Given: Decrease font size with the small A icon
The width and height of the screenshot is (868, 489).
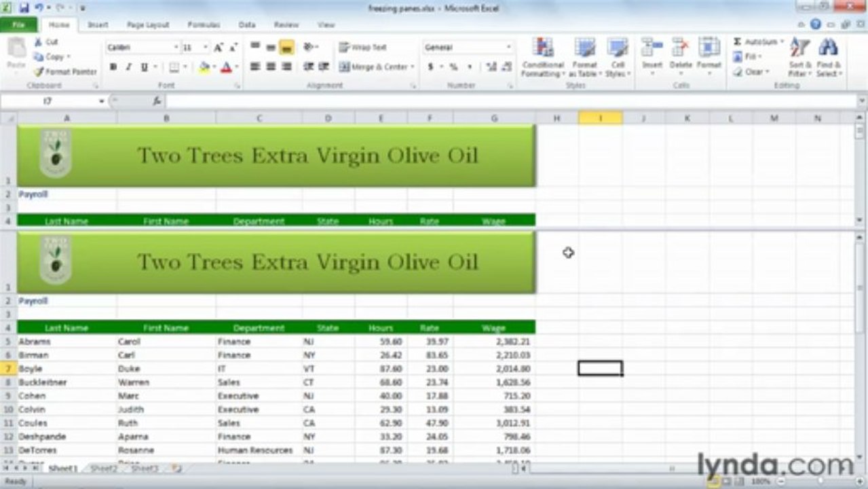Looking at the screenshot, I should coord(233,48).
